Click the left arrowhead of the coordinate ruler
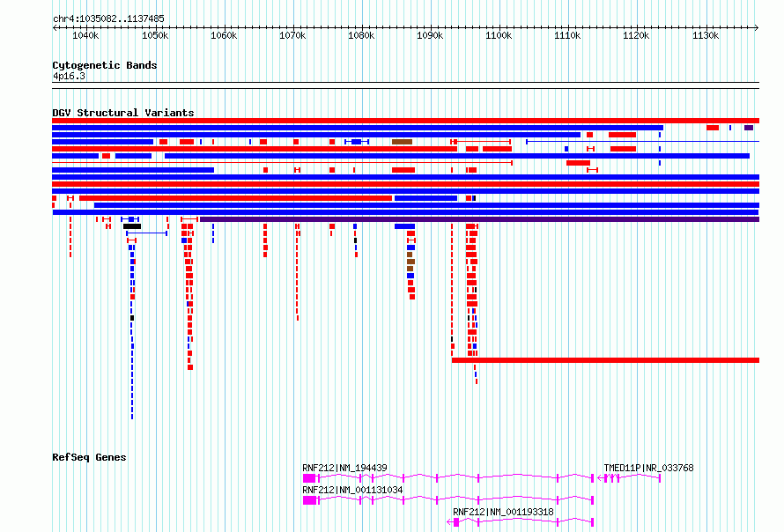 tap(55, 28)
